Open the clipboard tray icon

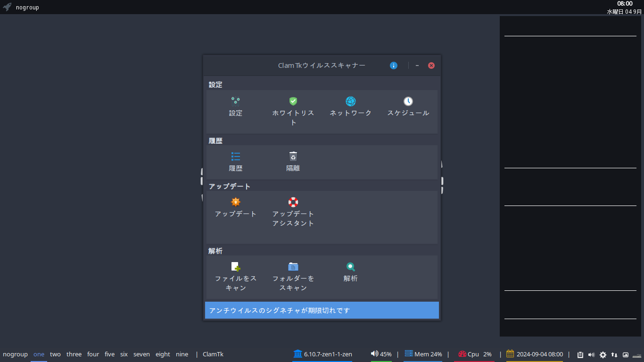580,354
